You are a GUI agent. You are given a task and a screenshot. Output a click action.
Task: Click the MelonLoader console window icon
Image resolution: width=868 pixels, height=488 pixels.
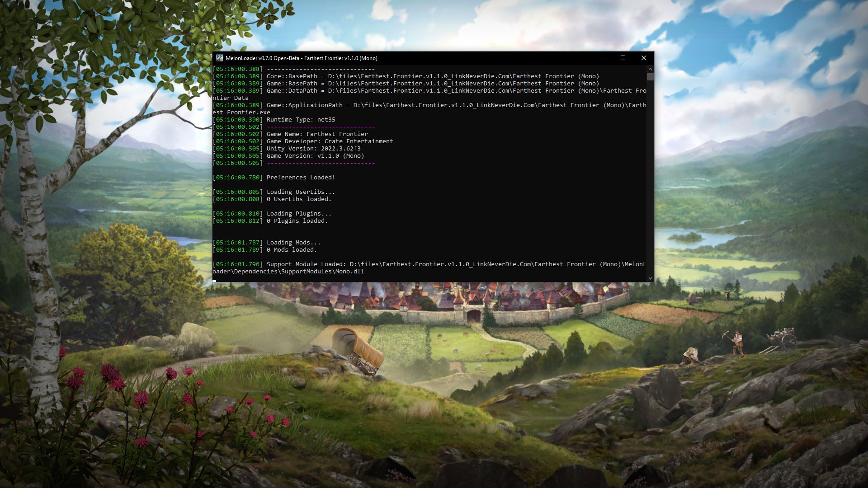pyautogui.click(x=220, y=58)
